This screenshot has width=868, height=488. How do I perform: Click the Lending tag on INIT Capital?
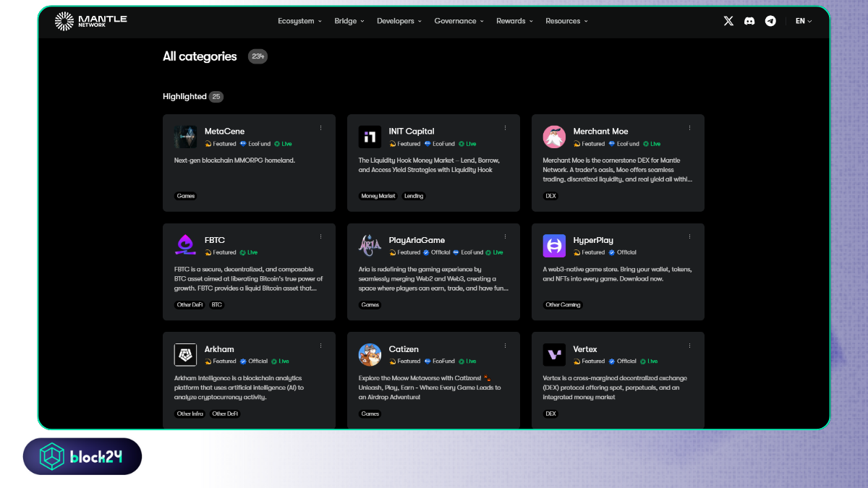tap(414, 196)
